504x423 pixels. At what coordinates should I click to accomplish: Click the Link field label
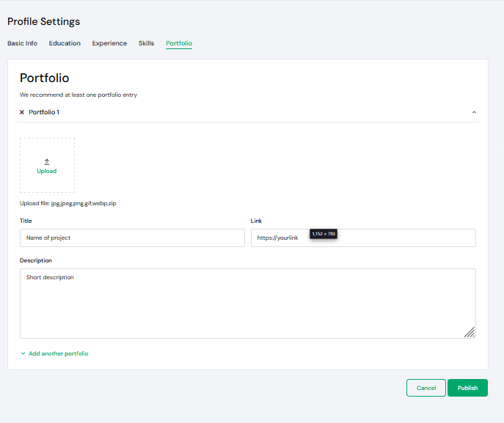click(256, 221)
